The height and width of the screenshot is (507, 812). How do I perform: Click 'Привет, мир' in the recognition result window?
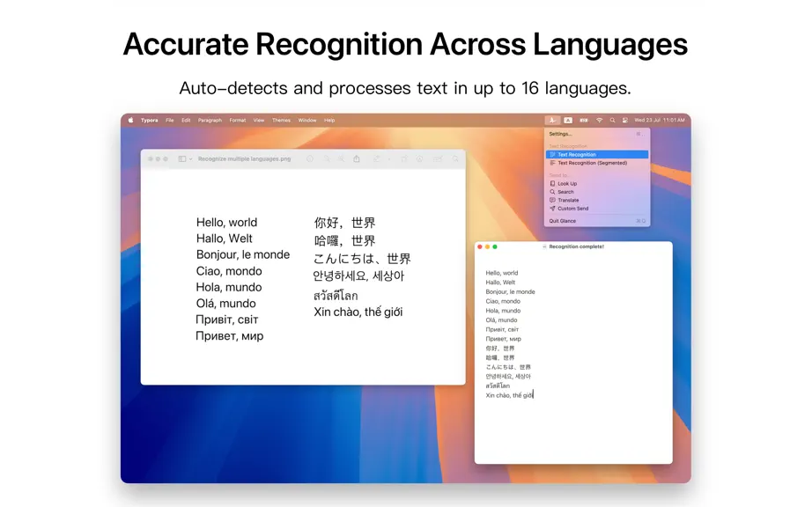504,339
